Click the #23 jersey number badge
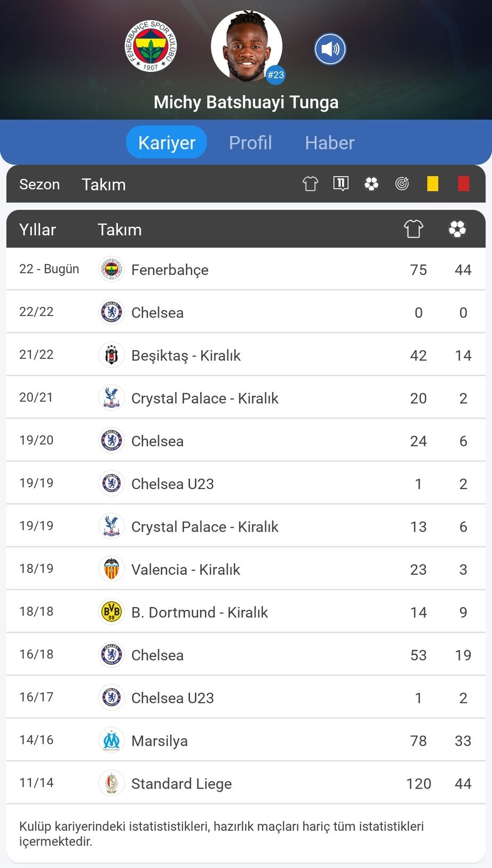492x868 pixels. point(275,75)
